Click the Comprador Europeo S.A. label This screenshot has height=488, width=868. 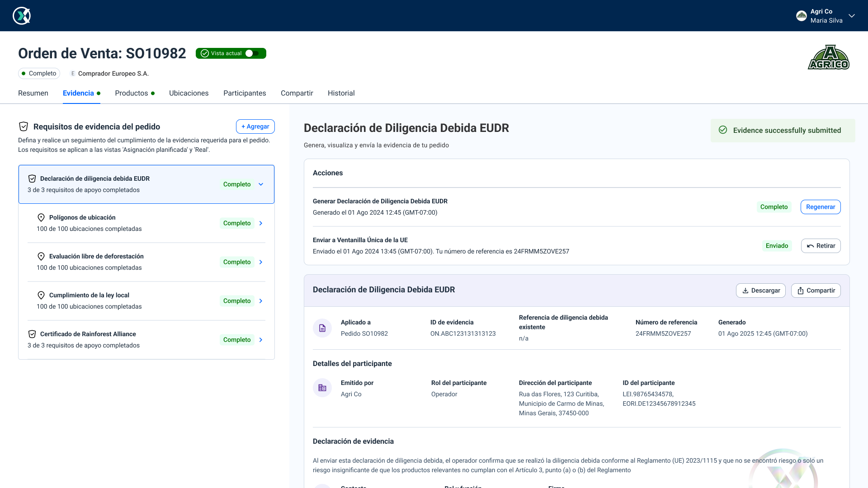(113, 73)
